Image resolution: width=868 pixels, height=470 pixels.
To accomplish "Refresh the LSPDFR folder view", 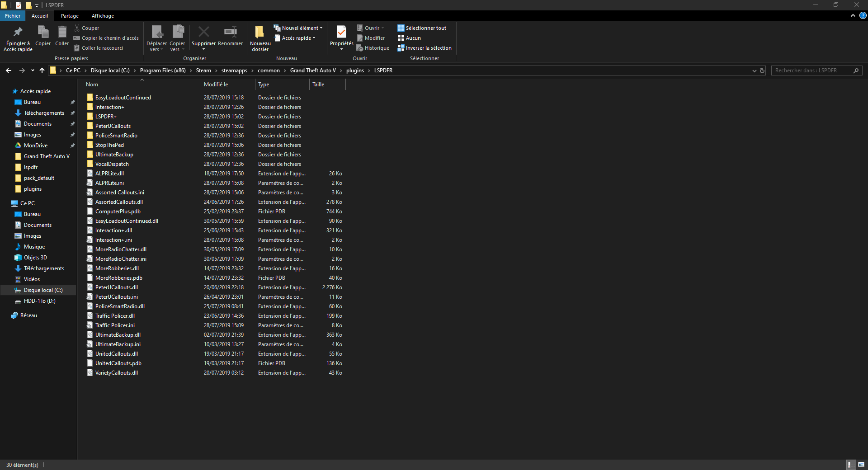I will pos(762,70).
